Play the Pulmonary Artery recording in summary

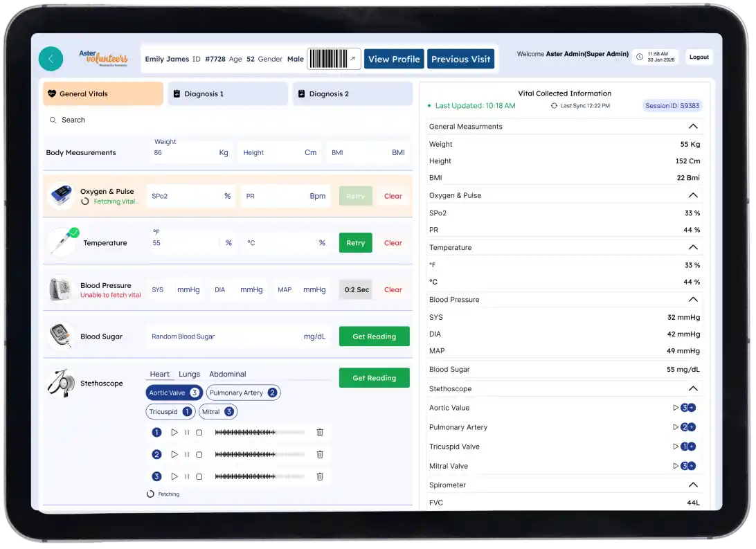676,427
